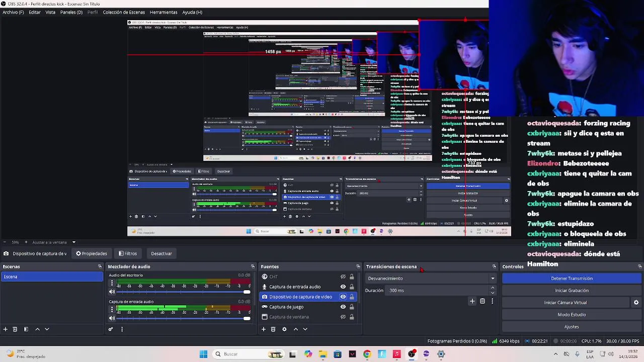Toggle lock on Dispositivo de captura de vídeo

352,297
